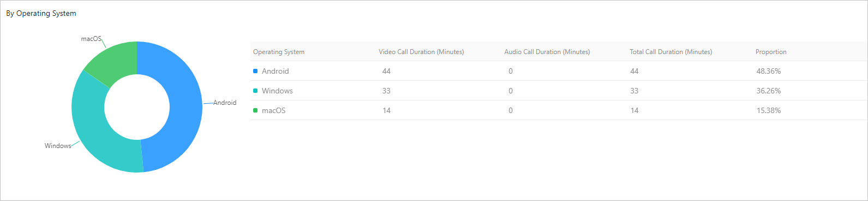Click the Total Call Duration (Minutes) header
The width and height of the screenshot is (868, 201).
point(671,52)
